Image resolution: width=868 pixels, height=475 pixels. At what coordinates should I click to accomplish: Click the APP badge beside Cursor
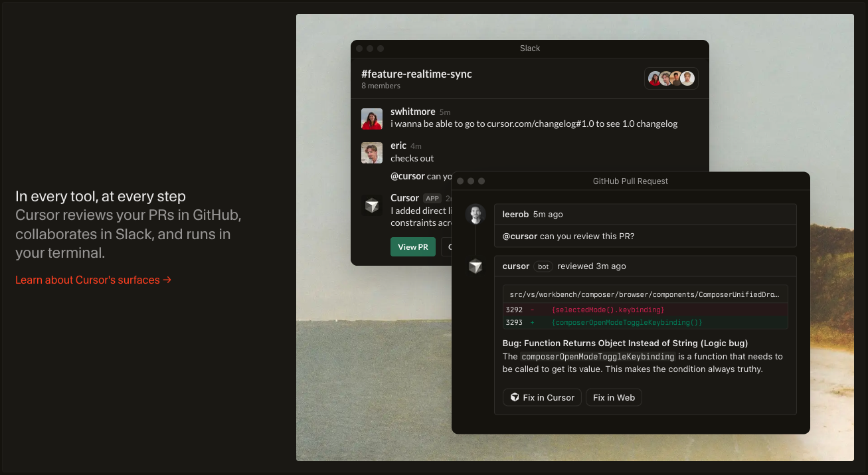click(432, 198)
